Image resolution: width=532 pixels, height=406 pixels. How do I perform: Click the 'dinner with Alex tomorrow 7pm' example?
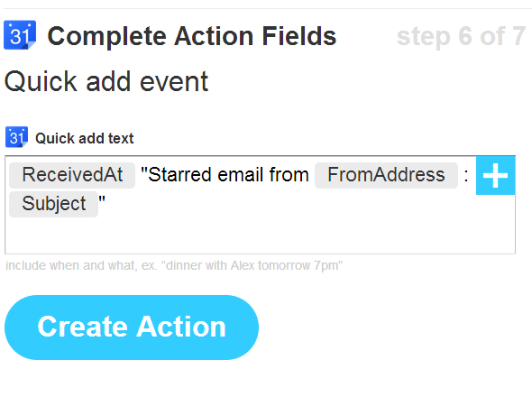click(254, 265)
